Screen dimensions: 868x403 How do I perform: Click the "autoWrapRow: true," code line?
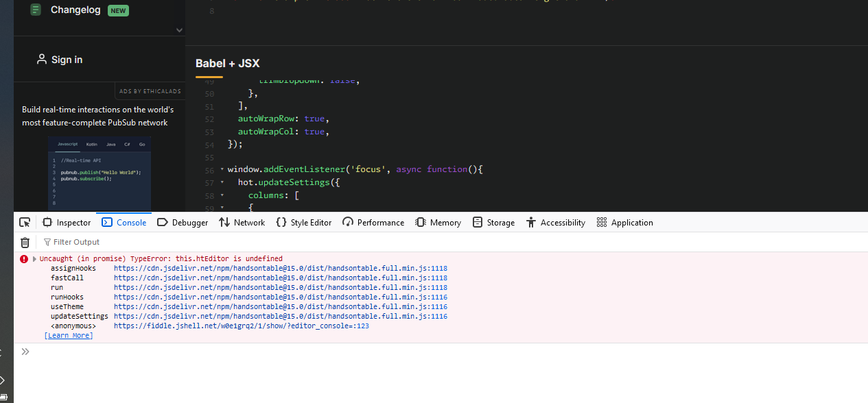pos(283,119)
